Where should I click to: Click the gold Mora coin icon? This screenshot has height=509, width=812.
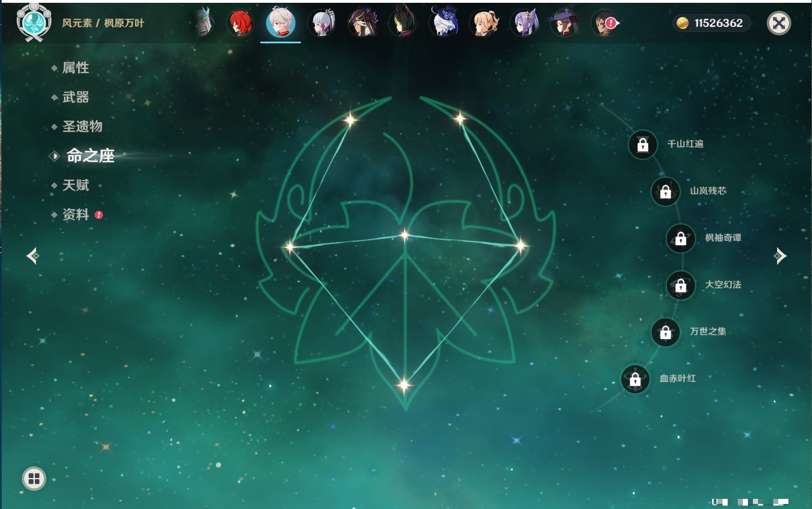(683, 23)
